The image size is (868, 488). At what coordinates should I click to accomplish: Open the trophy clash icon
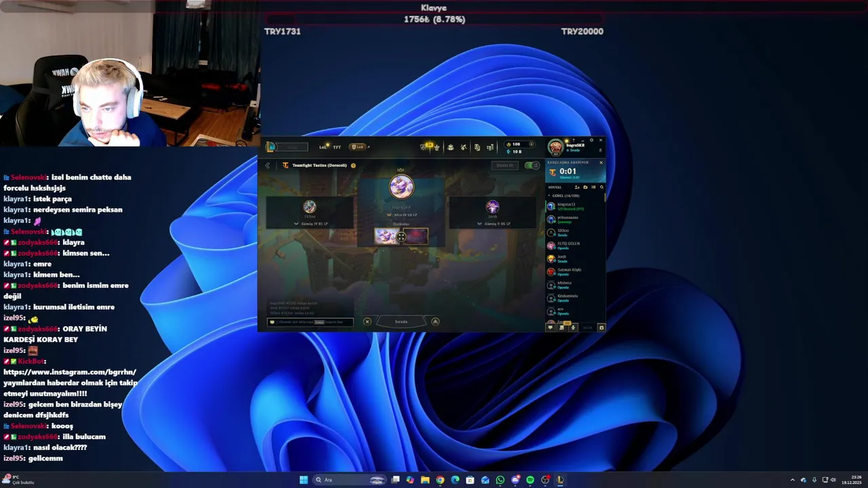tap(437, 148)
